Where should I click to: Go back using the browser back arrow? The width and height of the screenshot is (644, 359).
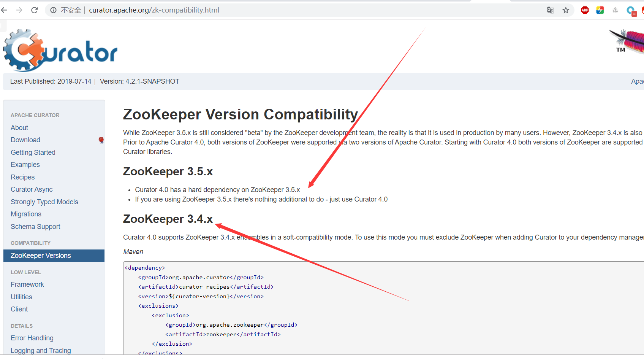[4, 10]
